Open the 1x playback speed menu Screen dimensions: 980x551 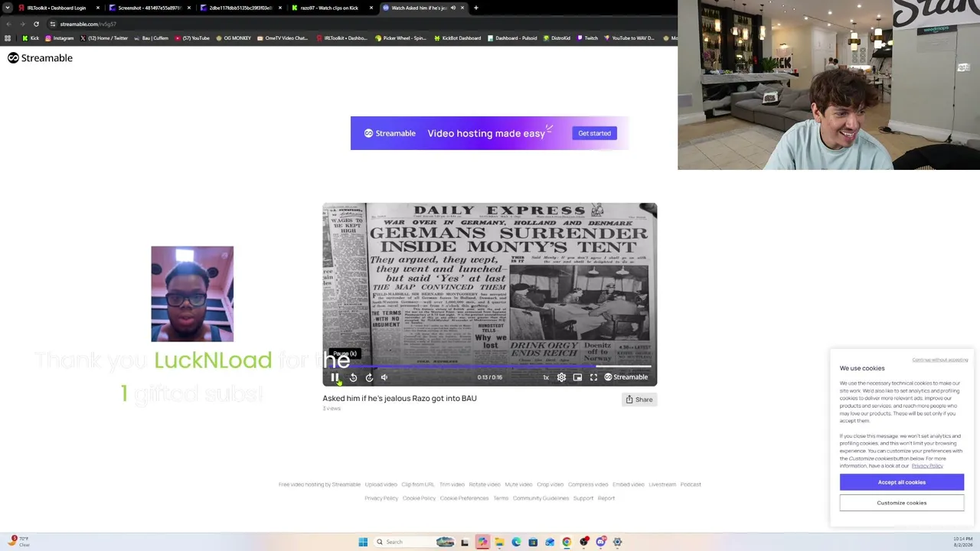[546, 377]
